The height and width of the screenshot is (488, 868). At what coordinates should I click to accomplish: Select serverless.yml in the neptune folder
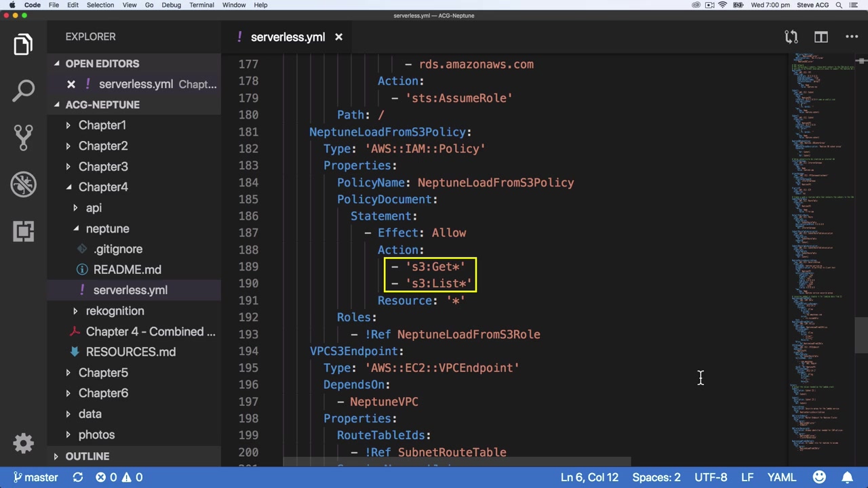[130, 290]
